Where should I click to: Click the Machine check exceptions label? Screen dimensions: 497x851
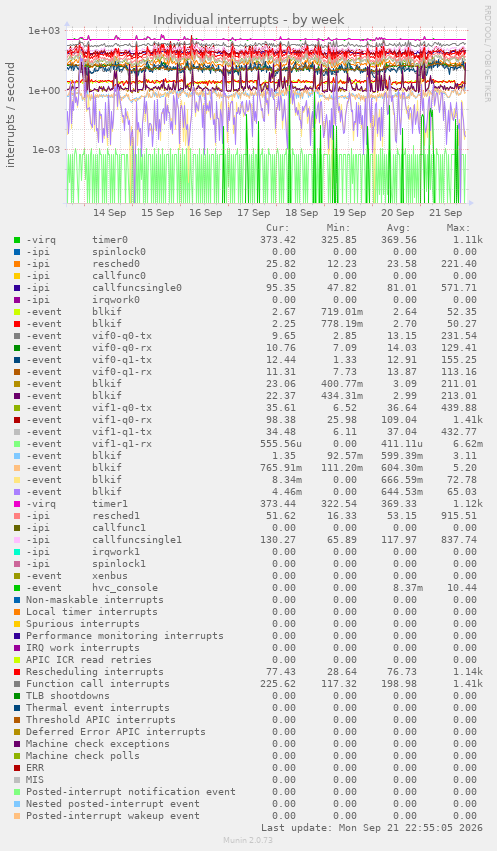pyautogui.click(x=98, y=744)
